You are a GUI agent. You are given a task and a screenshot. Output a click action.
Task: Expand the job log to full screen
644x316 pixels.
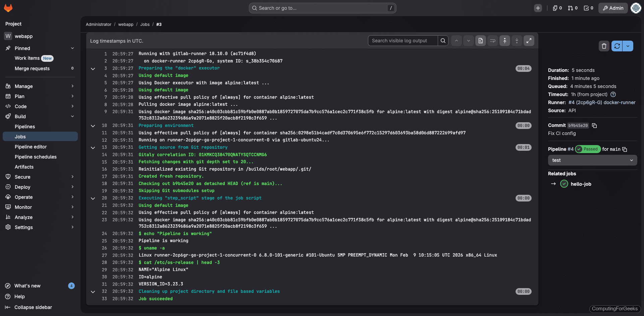click(x=529, y=41)
